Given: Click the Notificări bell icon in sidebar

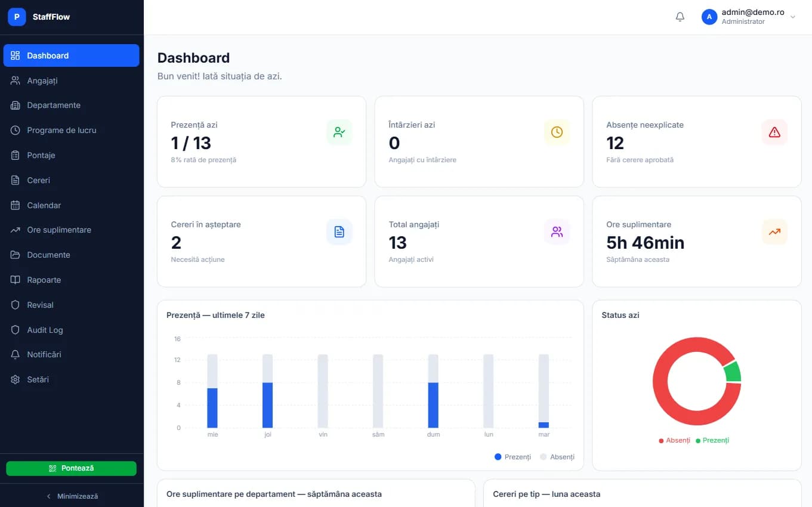Looking at the screenshot, I should 16,354.
